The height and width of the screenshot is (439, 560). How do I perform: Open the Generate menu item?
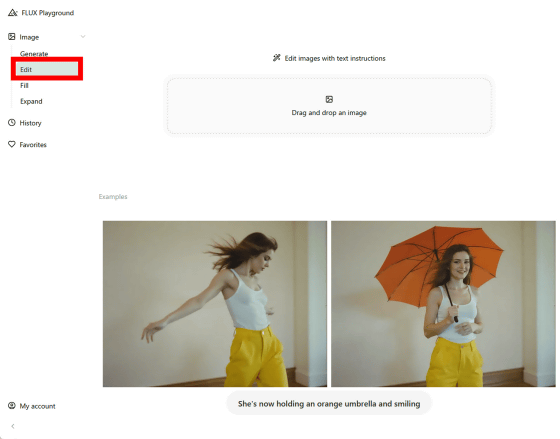[x=34, y=54]
